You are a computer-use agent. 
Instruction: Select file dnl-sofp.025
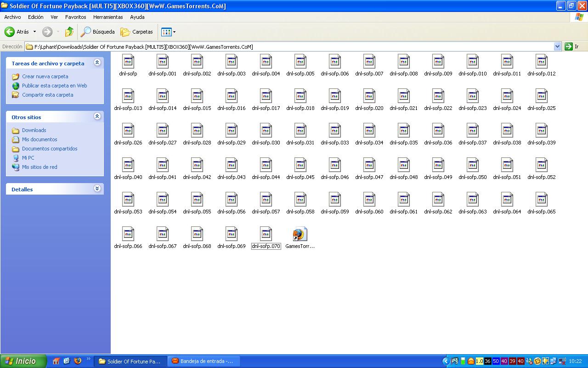click(x=542, y=100)
